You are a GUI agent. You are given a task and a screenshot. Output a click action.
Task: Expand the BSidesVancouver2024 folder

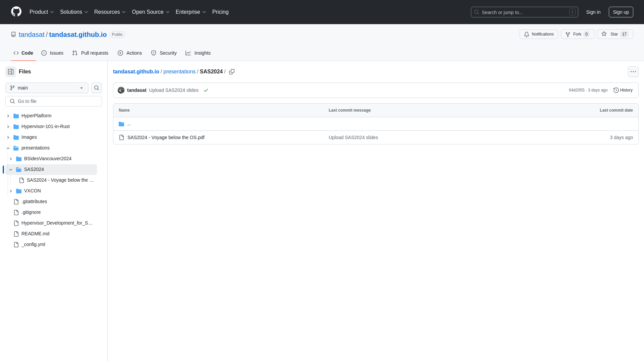click(11, 159)
